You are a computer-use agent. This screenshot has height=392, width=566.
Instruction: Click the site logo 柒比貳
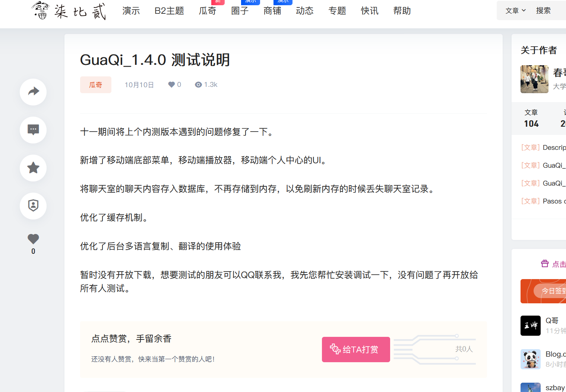click(x=69, y=11)
